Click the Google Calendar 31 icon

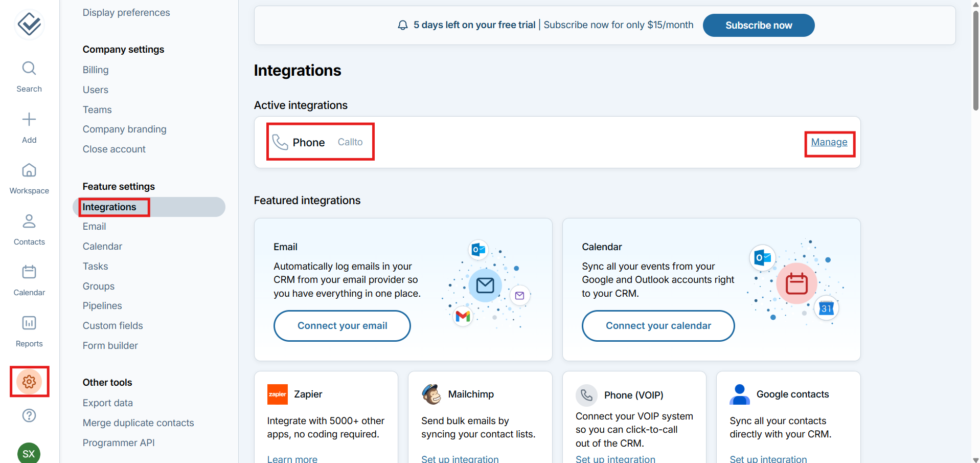pyautogui.click(x=826, y=308)
